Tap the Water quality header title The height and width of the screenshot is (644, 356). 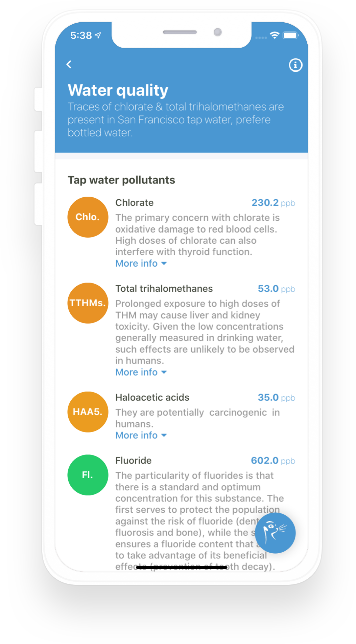click(x=118, y=90)
